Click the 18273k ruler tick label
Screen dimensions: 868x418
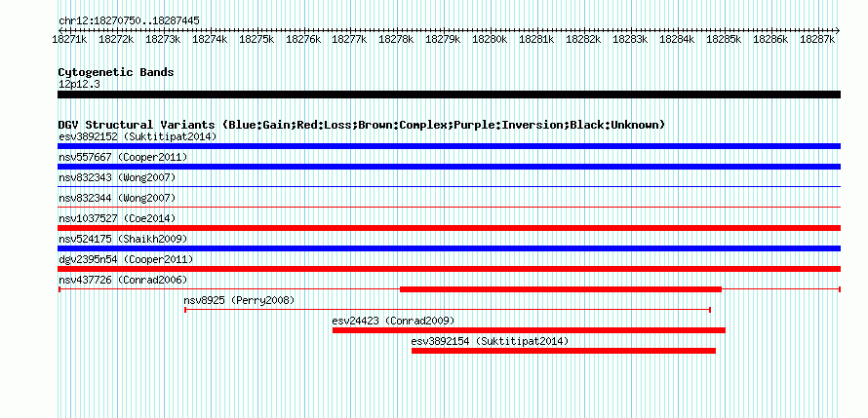click(163, 40)
